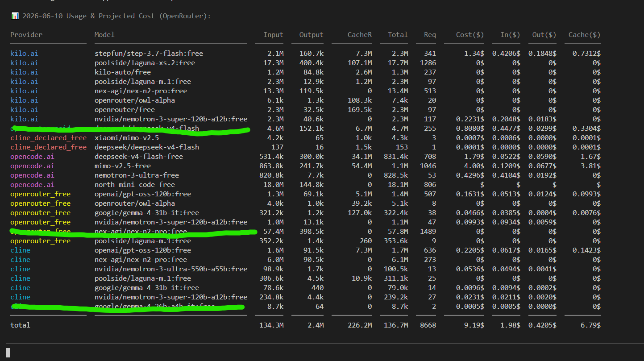Select model name 'poolside/laguna-xs.2:free'
The width and height of the screenshot is (644, 361).
(145, 63)
